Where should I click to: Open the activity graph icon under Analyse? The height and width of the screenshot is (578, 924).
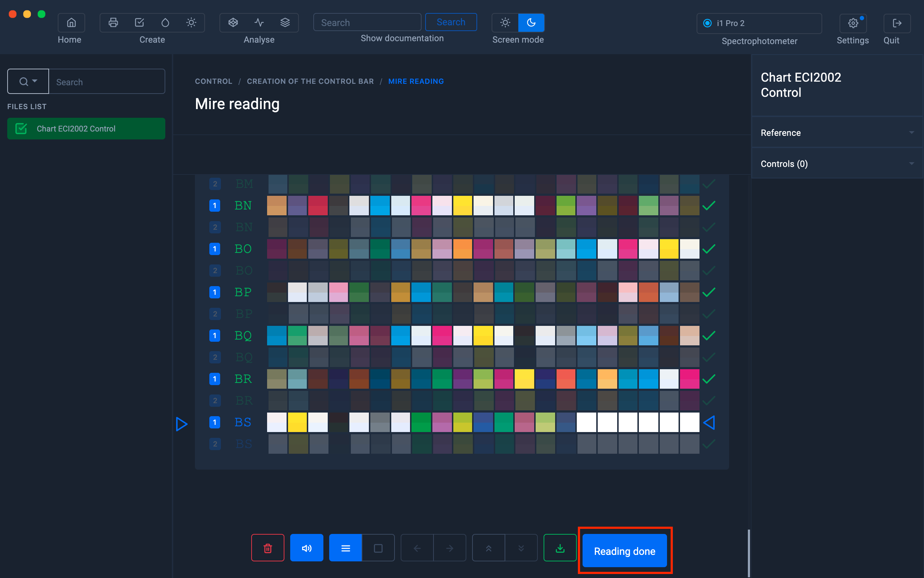click(259, 22)
